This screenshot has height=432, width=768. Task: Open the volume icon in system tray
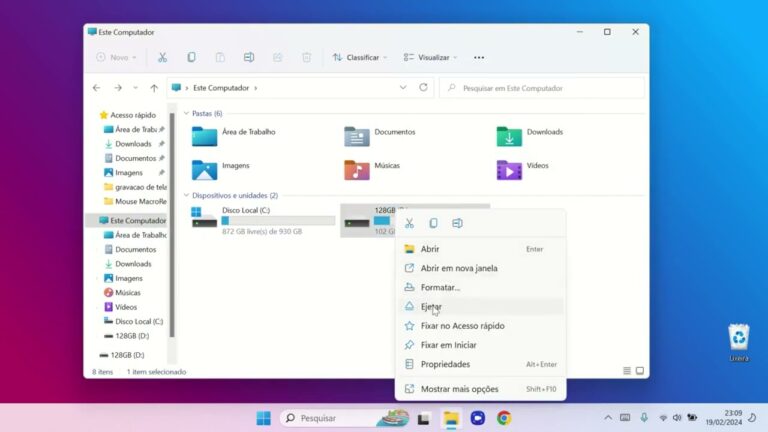[x=677, y=418]
